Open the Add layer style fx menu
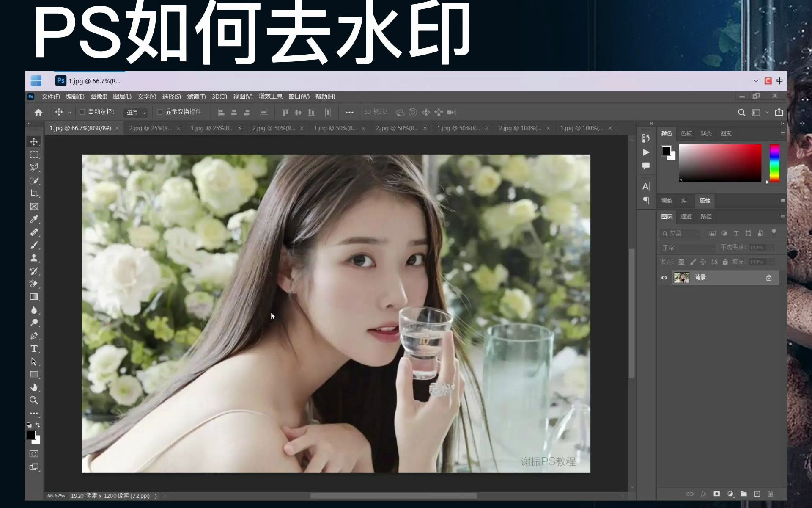The height and width of the screenshot is (508, 812). (x=703, y=494)
